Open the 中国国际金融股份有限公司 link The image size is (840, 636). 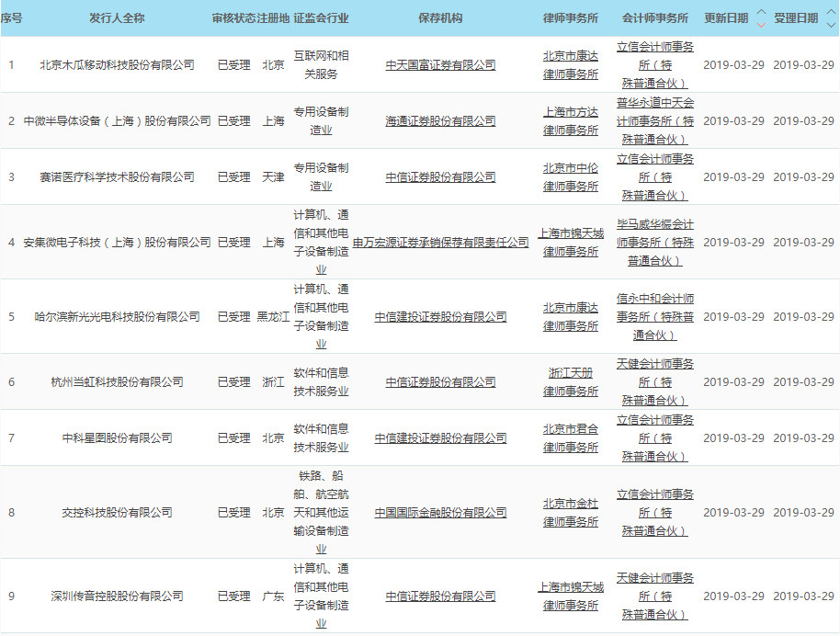tap(440, 513)
